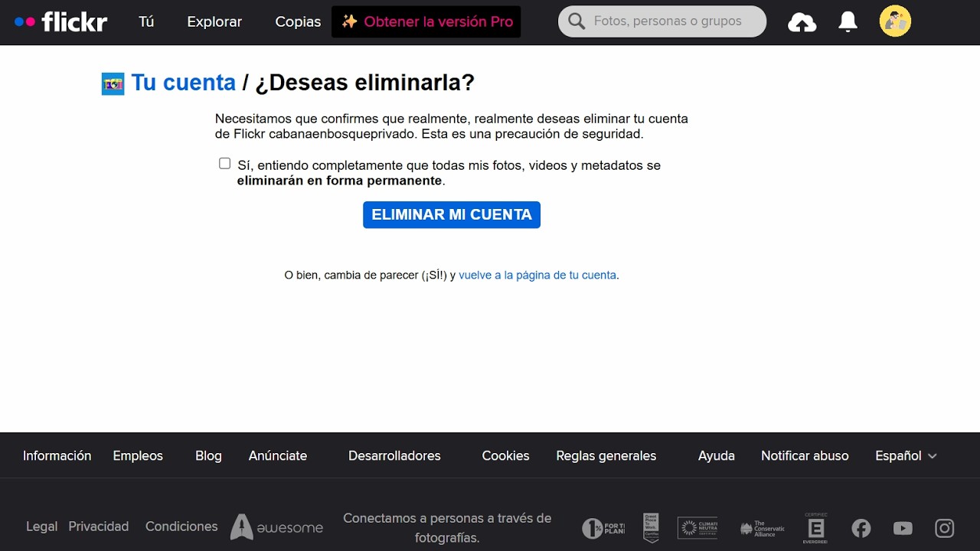Click the search magnifier icon
Screen dimensions: 980x551
(x=577, y=21)
